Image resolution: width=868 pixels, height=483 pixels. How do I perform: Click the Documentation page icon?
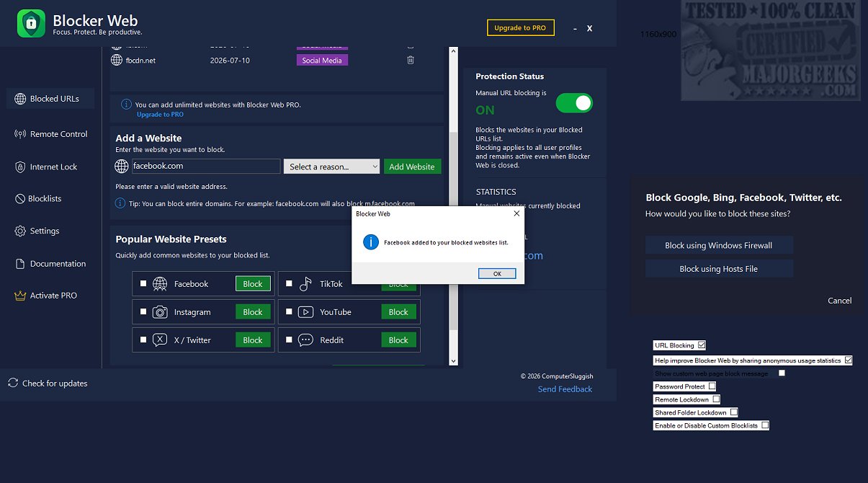coord(20,264)
